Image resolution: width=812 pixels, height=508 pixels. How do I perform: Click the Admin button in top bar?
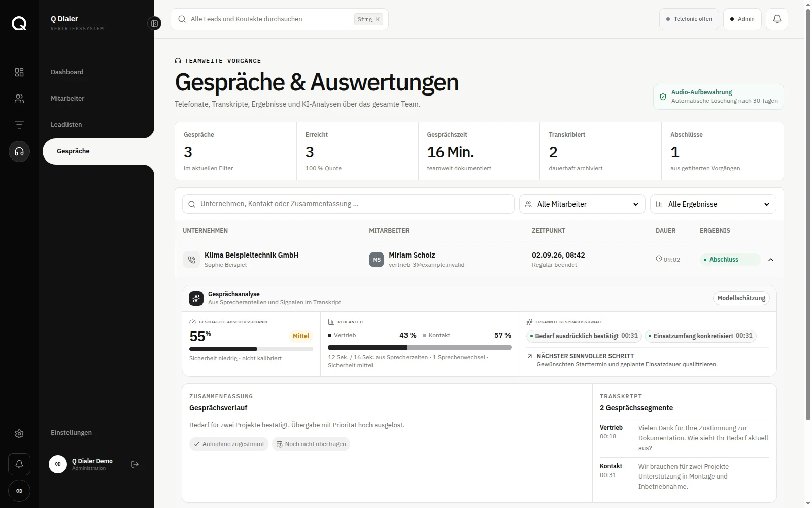[x=742, y=19]
